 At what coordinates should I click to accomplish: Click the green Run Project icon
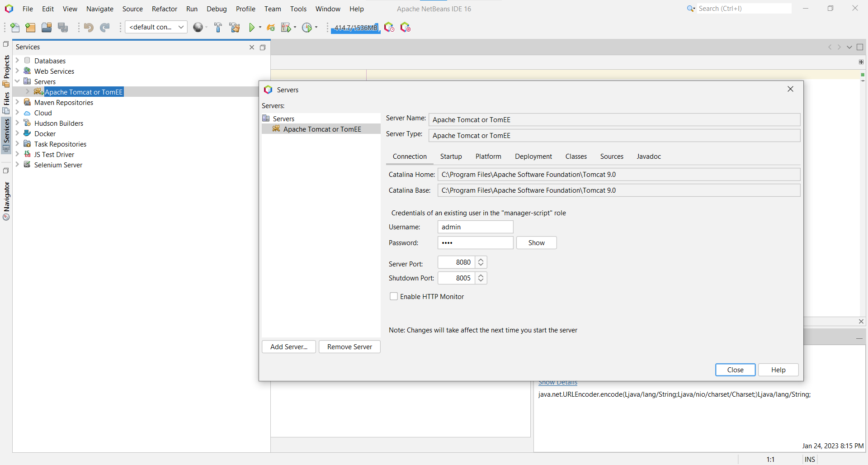252,28
